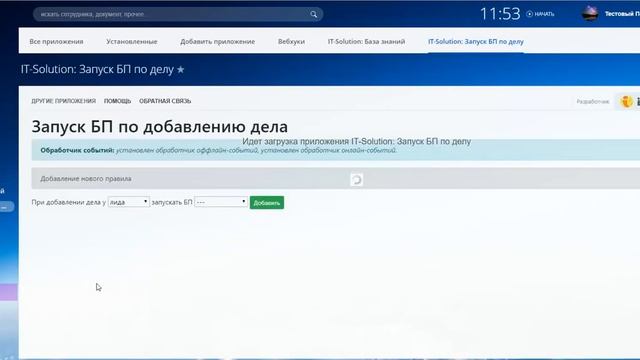Click the ПОМОЩЬ link
The width and height of the screenshot is (640, 360).
(118, 101)
